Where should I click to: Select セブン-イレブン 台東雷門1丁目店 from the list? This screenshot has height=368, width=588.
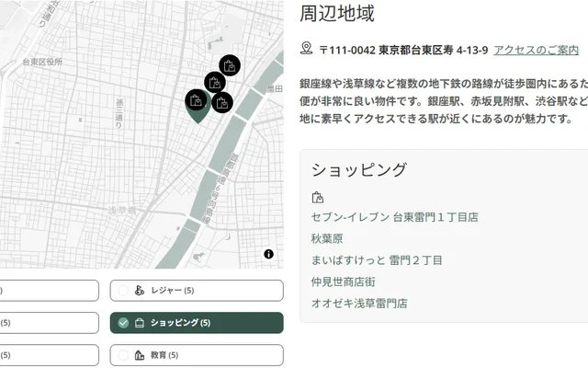point(394,217)
